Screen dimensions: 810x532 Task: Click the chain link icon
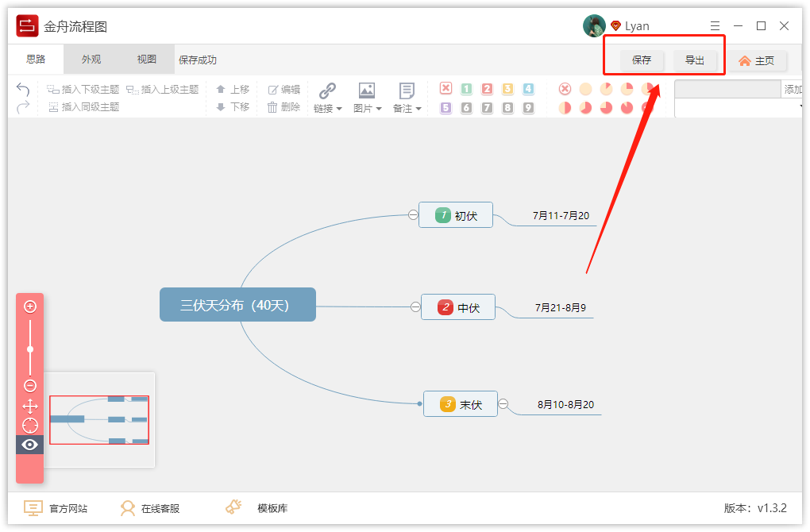tap(327, 91)
